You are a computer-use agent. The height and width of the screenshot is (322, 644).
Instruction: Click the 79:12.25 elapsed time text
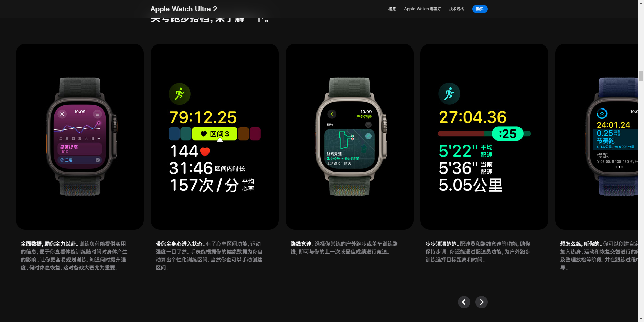203,117
